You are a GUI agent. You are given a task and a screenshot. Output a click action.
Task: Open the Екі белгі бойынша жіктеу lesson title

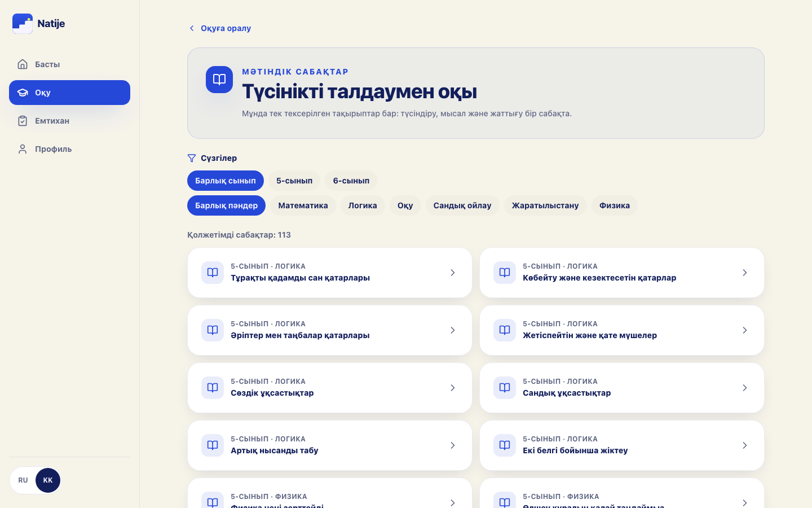575,450
